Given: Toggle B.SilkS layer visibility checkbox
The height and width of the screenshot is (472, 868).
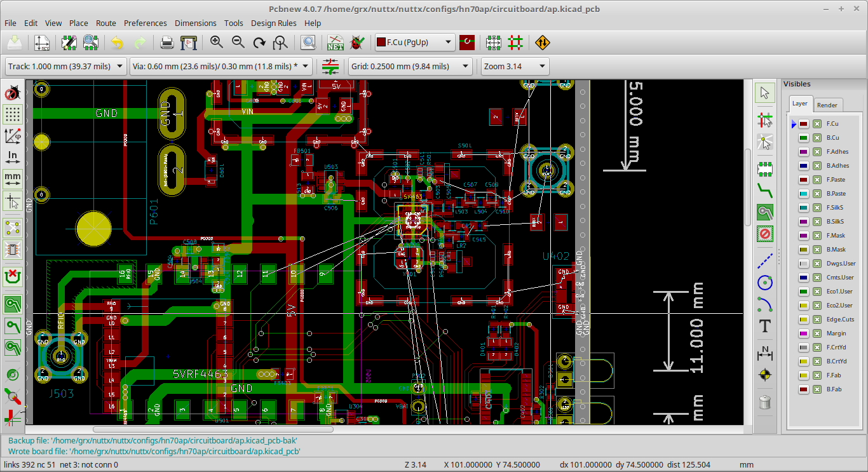Looking at the screenshot, I should click(817, 222).
